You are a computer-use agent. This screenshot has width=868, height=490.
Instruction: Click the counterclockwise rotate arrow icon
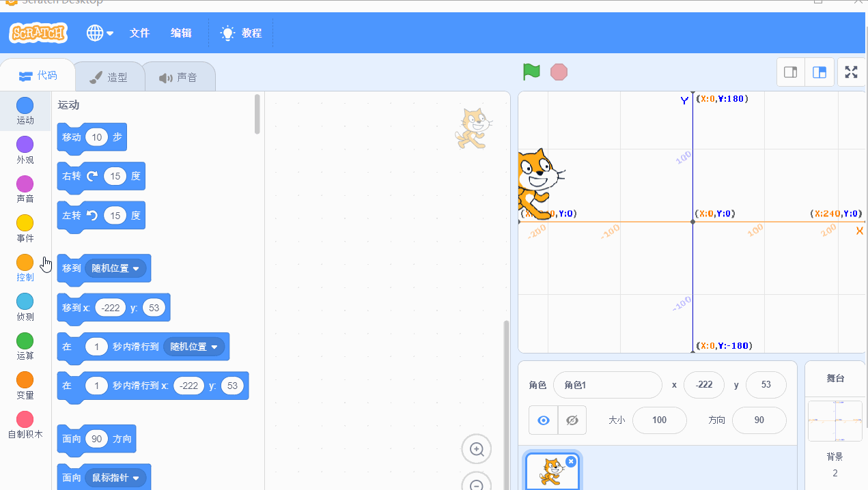coord(92,216)
